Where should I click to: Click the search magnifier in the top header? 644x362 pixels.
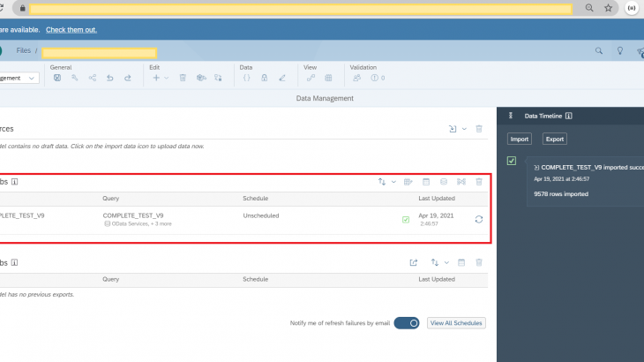599,51
